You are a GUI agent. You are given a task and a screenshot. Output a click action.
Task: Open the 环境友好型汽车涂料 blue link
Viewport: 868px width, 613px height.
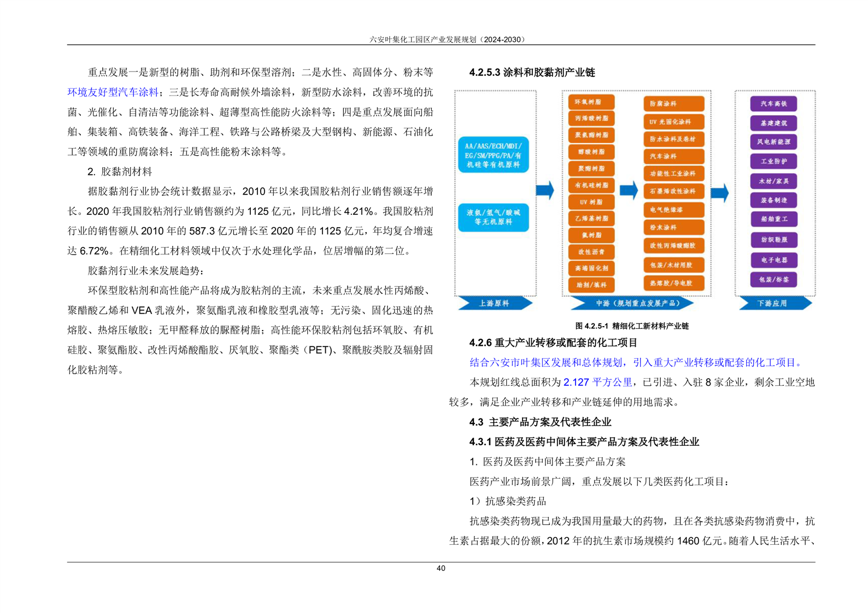(113, 92)
